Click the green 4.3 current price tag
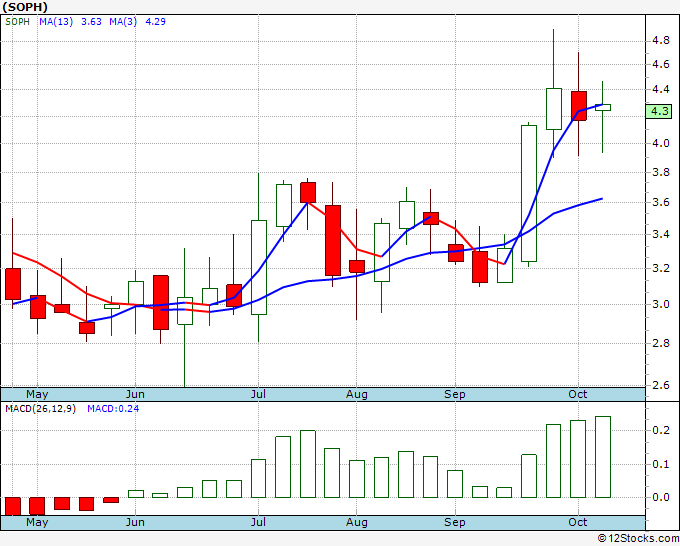680x546 pixels. (x=659, y=111)
